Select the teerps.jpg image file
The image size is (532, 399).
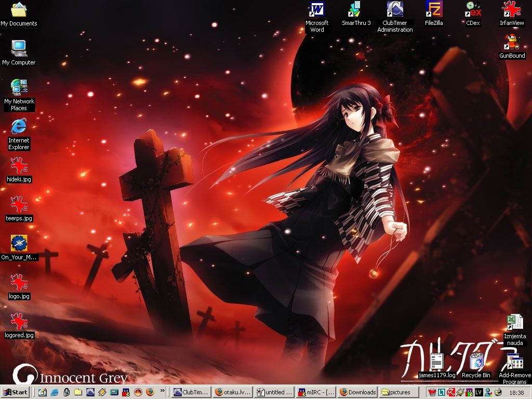click(x=19, y=209)
